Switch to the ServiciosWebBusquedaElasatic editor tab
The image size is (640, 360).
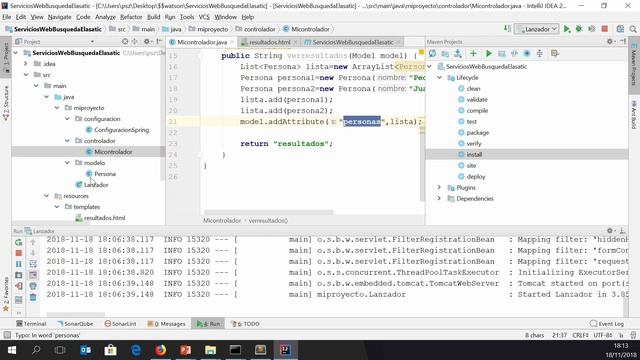pyautogui.click(x=352, y=42)
